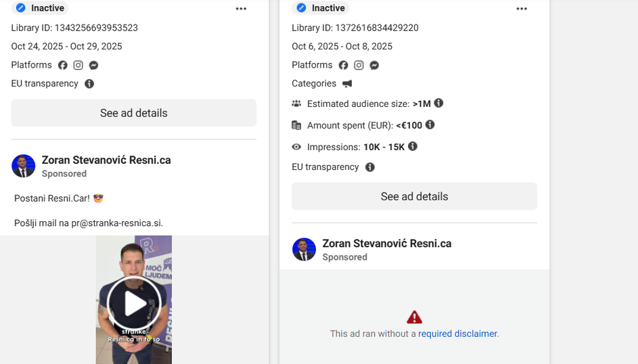Click the megaphone Categories icon
This screenshot has height=364, width=638.
point(347,84)
